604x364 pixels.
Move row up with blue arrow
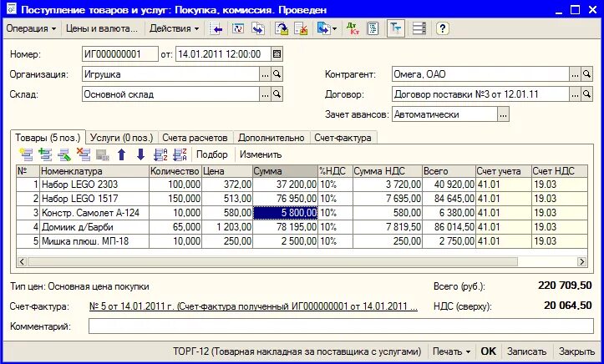coord(122,154)
